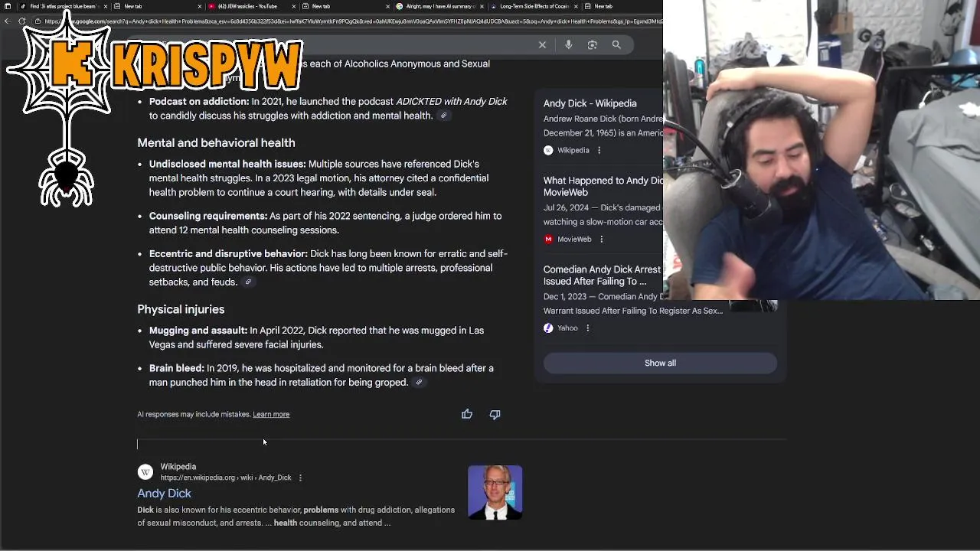
Task: Click the browser address bar URL
Action: [352, 21]
